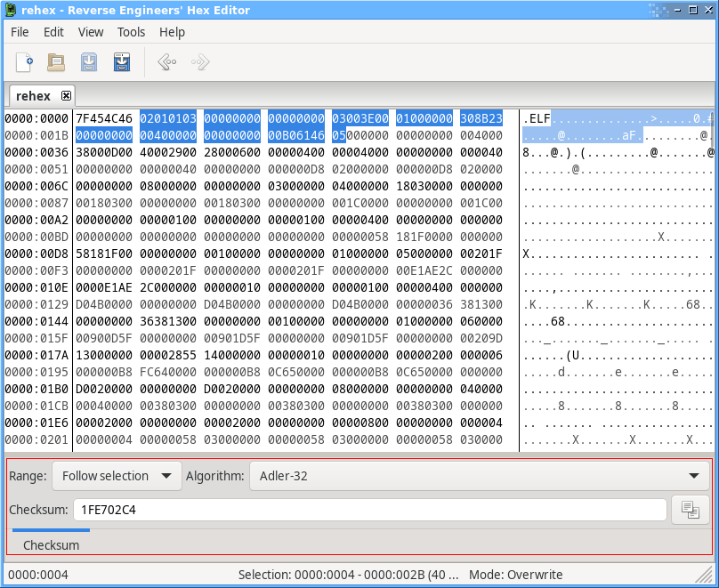Click hex group 00000004 in row 0000:0201
The height and width of the screenshot is (588, 719).
click(x=104, y=439)
